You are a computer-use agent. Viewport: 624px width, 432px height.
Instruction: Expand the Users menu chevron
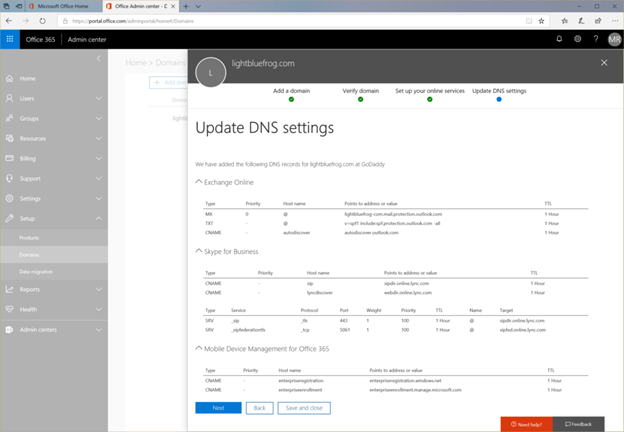click(99, 98)
